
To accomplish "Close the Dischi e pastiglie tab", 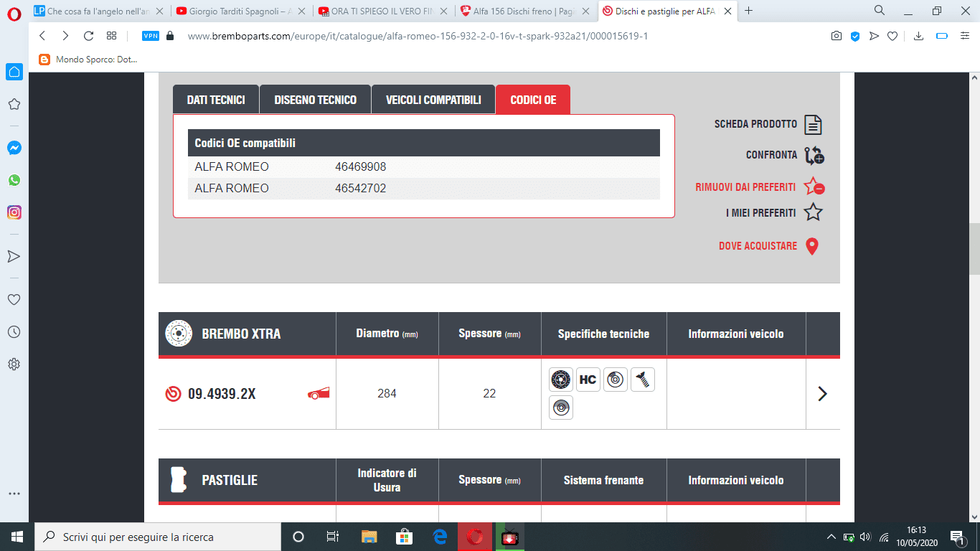I will [727, 11].
